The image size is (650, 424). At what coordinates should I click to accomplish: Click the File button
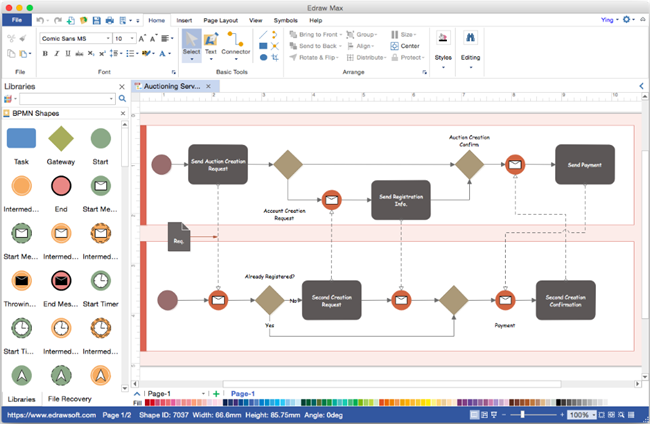pyautogui.click(x=16, y=20)
